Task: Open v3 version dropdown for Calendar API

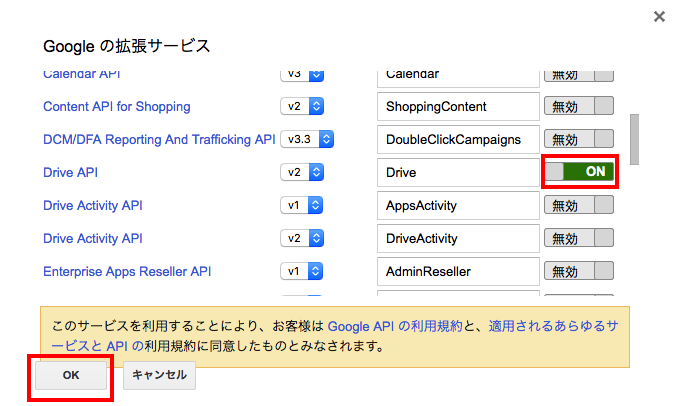Action: (302, 75)
